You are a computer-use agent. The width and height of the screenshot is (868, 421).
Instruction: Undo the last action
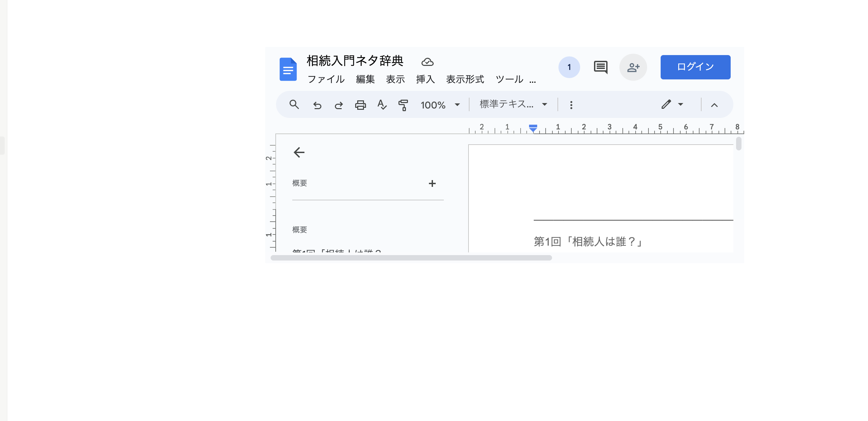(x=317, y=105)
